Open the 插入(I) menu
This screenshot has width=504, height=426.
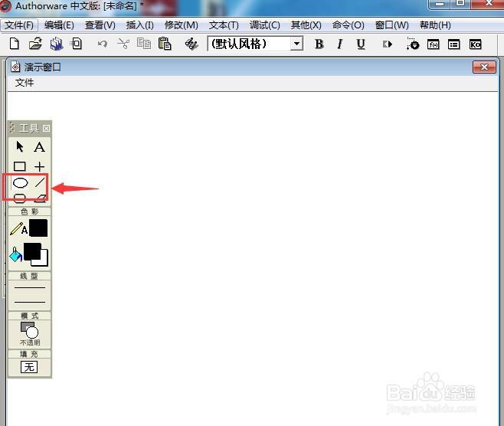click(140, 25)
